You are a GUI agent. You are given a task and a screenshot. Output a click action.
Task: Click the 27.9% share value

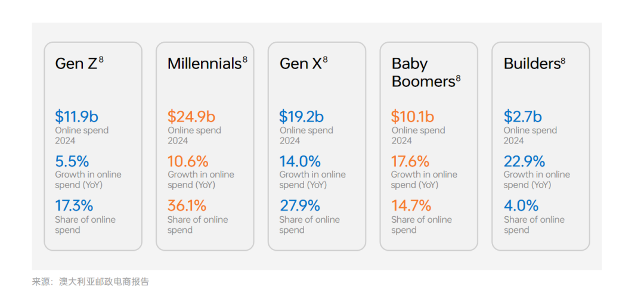(299, 206)
